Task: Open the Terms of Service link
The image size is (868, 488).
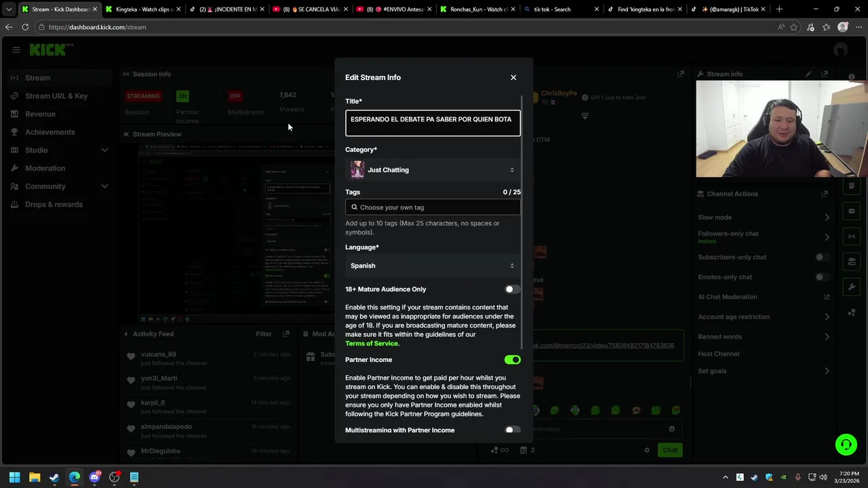Action: [372, 344]
